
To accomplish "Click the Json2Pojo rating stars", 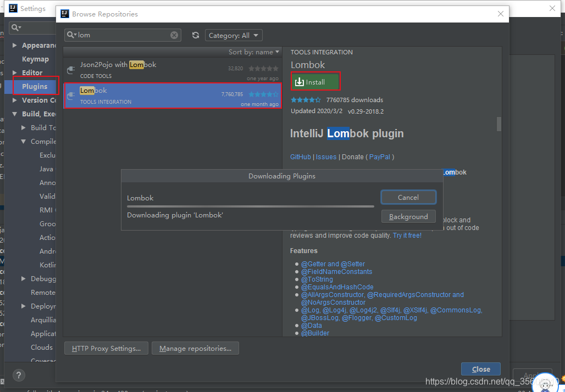I will point(263,69).
